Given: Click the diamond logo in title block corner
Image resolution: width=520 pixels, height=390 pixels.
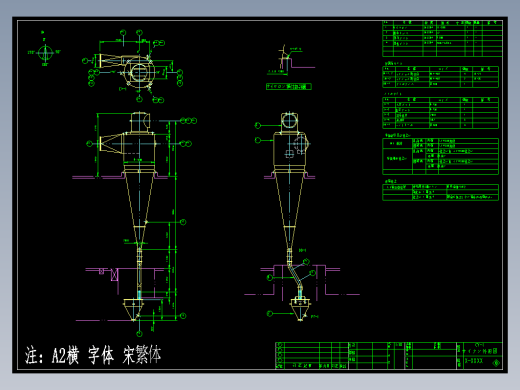Looking at the screenshot, I should pos(496,363).
